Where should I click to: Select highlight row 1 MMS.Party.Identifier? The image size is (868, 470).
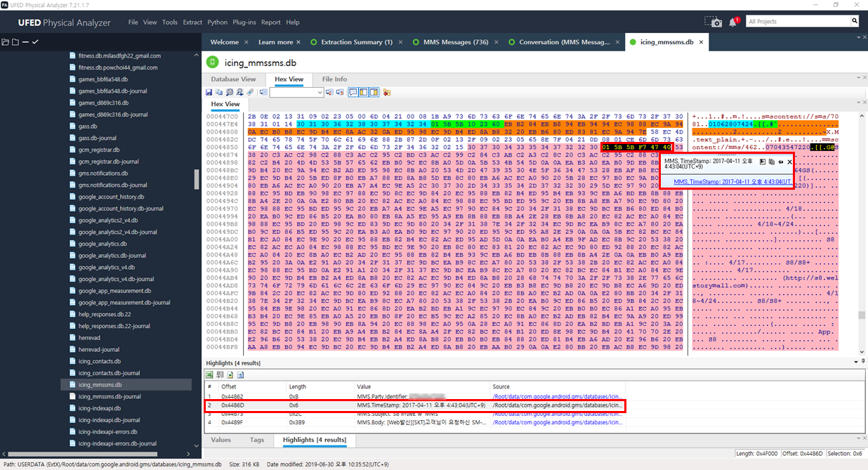[414, 397]
